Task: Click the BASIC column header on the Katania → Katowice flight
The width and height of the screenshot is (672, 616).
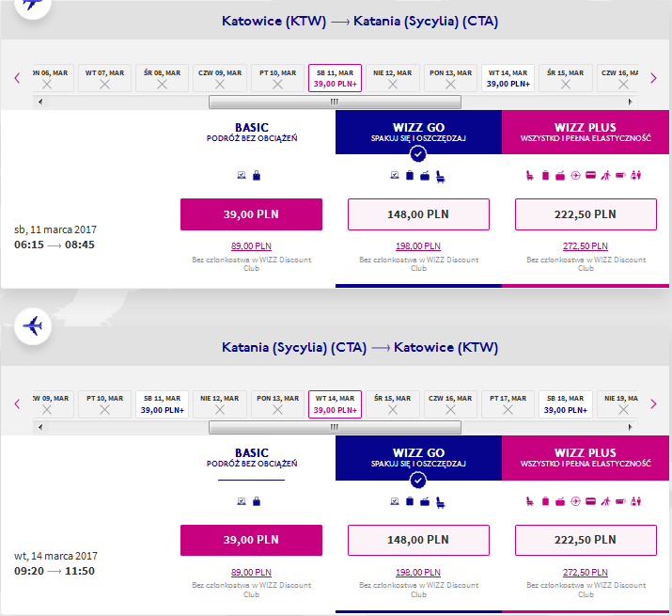Action: point(252,458)
